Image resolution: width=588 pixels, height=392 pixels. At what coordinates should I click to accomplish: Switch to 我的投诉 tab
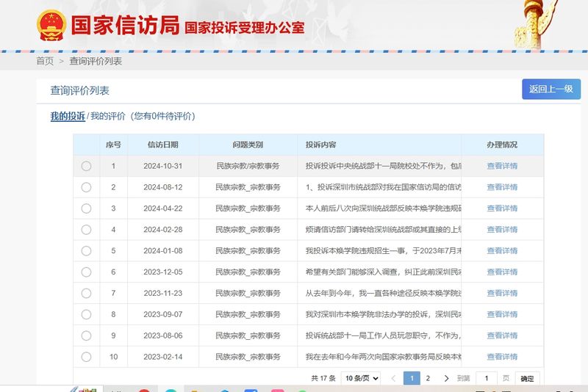point(68,116)
